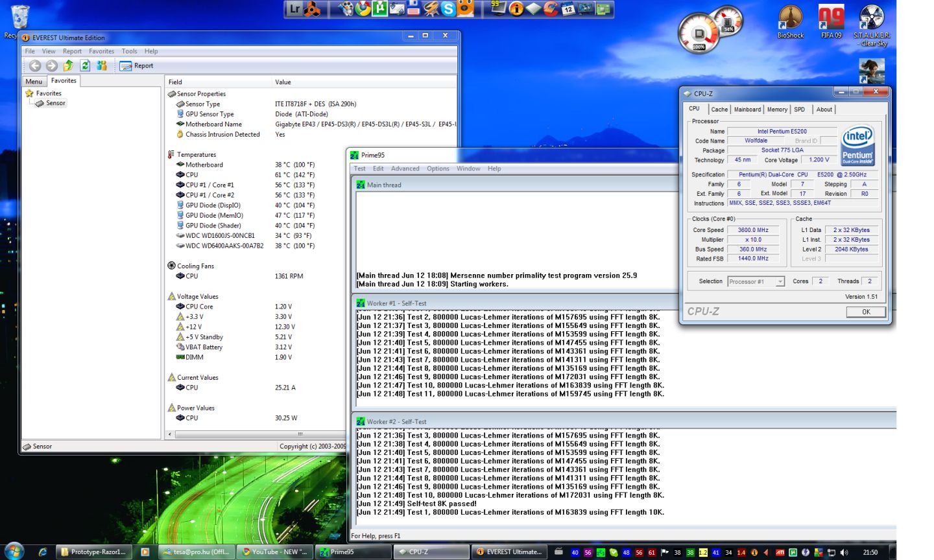Switch to the SPD tab in CPU-Z
The height and width of the screenshot is (560, 934).
tap(800, 110)
